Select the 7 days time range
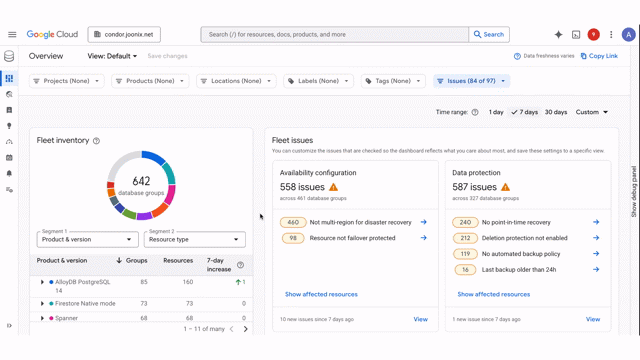The image size is (640, 360). [524, 112]
